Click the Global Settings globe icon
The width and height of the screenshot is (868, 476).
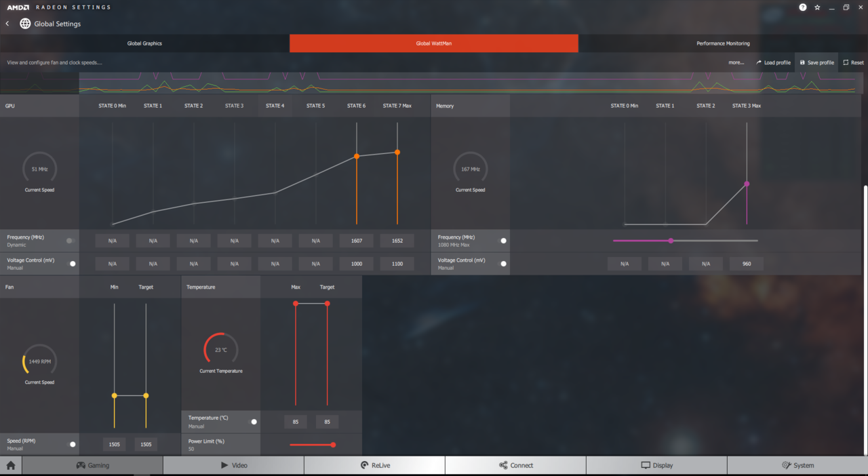(x=25, y=24)
